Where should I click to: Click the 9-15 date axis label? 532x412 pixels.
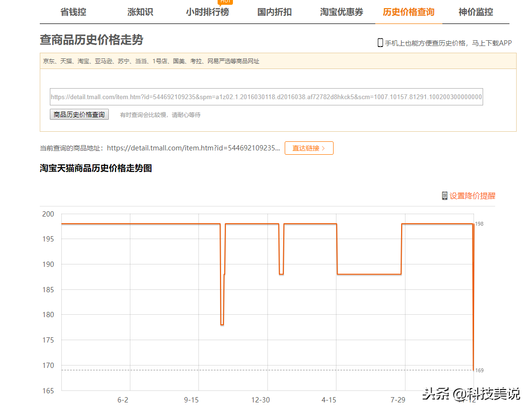[191, 400]
